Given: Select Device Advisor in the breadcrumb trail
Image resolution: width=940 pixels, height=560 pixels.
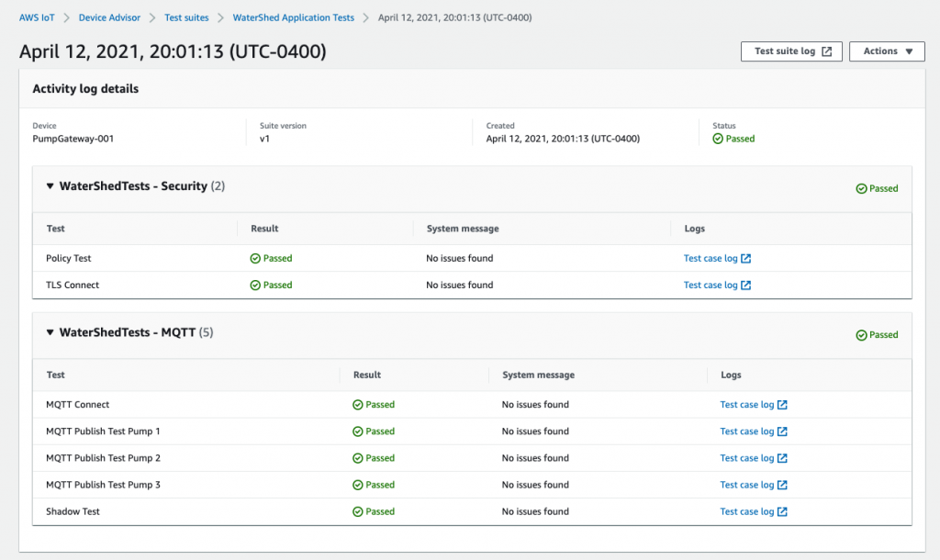Looking at the screenshot, I should [x=107, y=17].
